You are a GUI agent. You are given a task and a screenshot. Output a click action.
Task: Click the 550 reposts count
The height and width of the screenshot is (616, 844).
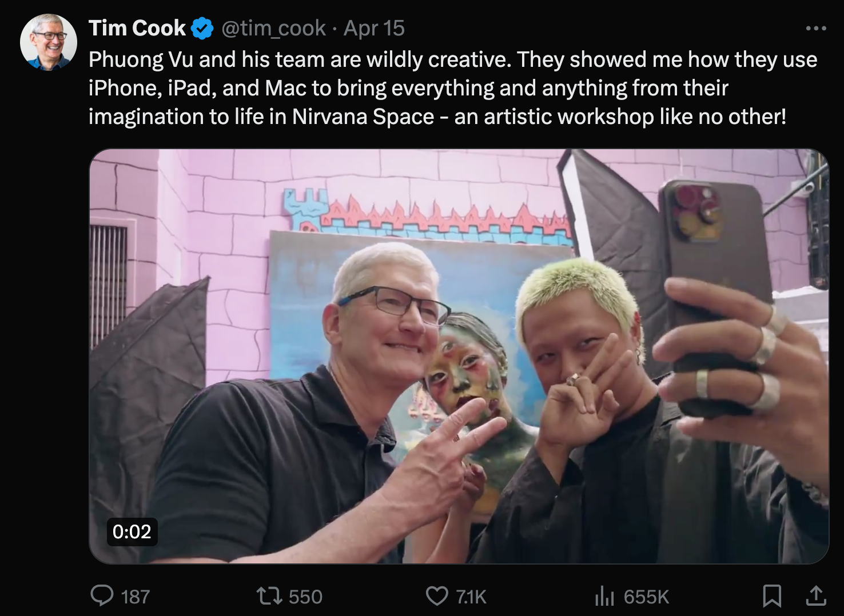(x=305, y=597)
